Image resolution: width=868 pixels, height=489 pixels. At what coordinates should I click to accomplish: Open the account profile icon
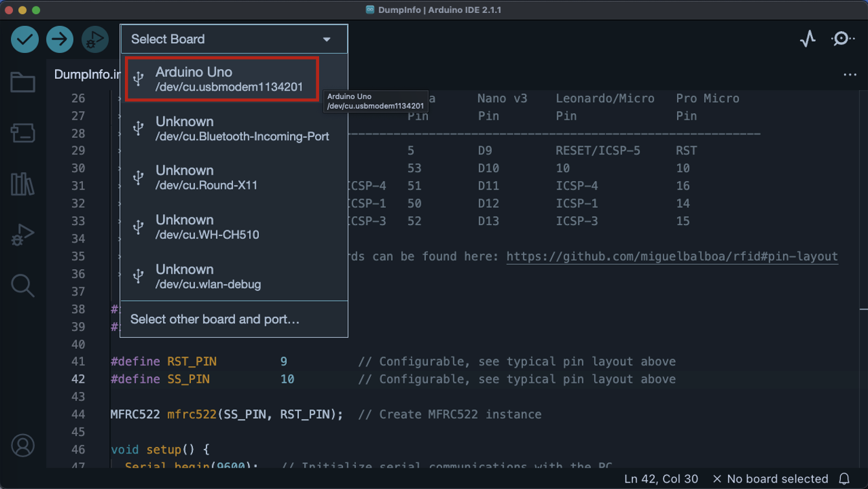23,446
